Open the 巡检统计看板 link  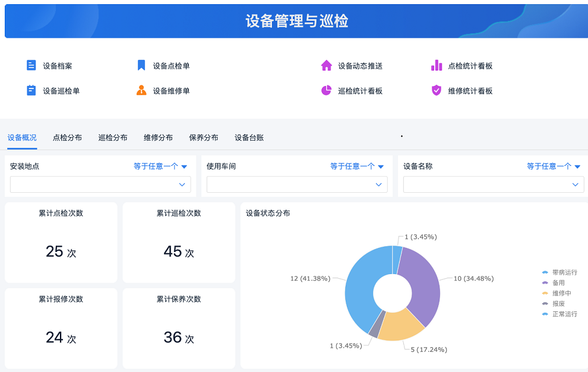coord(361,91)
